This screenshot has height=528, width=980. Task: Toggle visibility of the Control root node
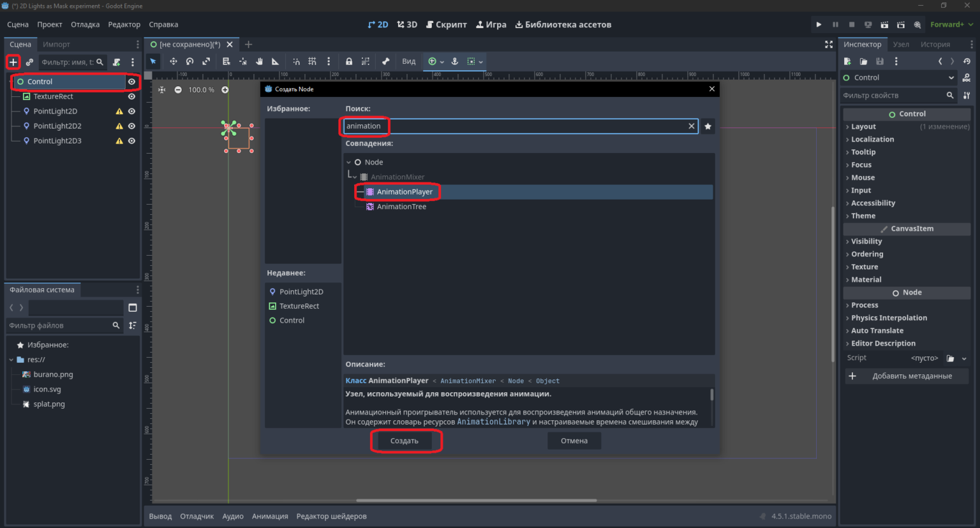tap(131, 82)
